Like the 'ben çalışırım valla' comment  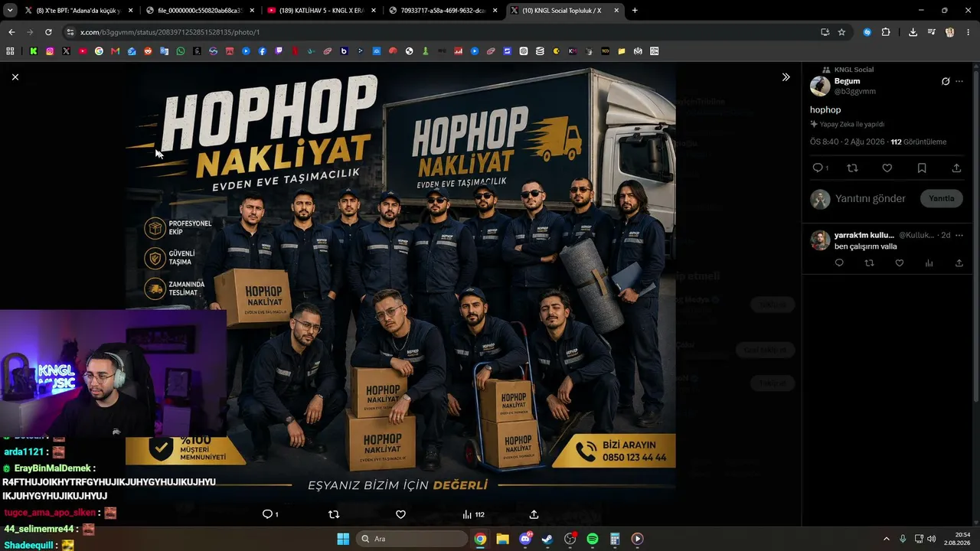900,263
